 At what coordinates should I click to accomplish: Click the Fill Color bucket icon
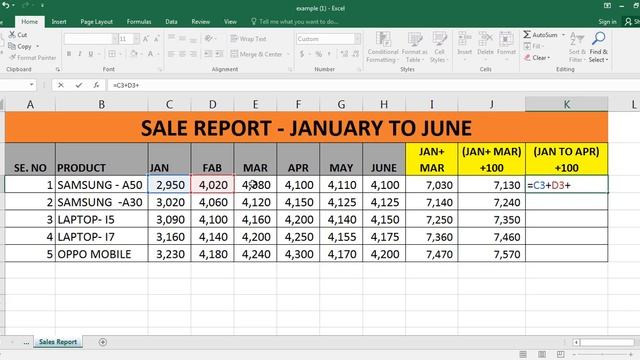134,53
